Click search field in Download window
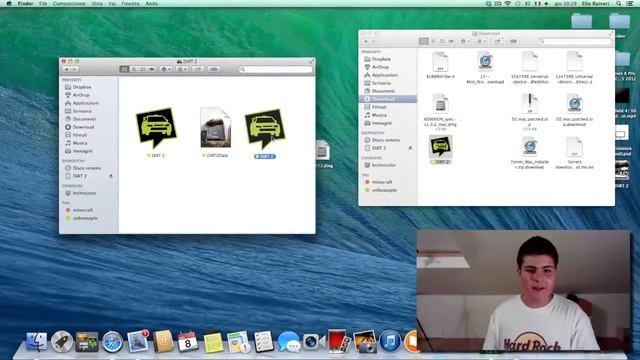Viewport: 640px width, 360px height. (575, 41)
